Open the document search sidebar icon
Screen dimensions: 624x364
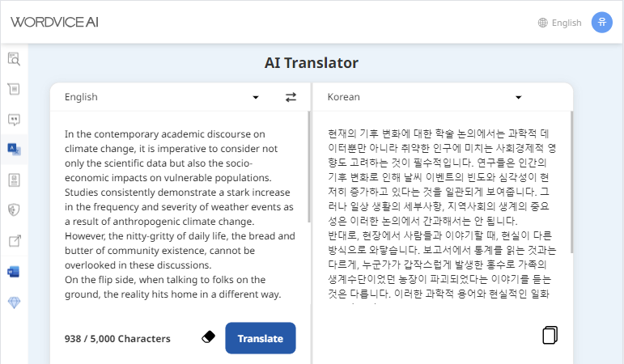pos(14,59)
